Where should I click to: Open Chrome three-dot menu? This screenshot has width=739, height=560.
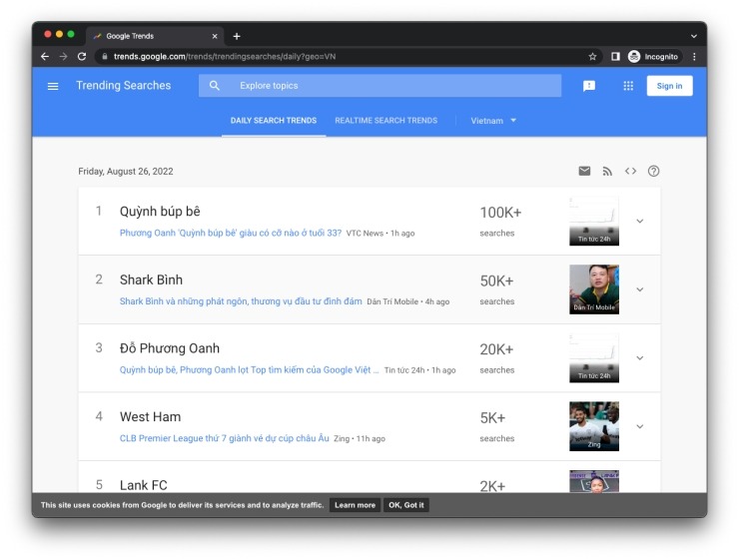click(x=694, y=57)
